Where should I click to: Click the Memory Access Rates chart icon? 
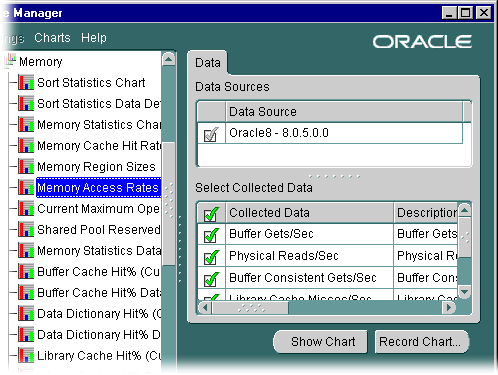click(26, 187)
